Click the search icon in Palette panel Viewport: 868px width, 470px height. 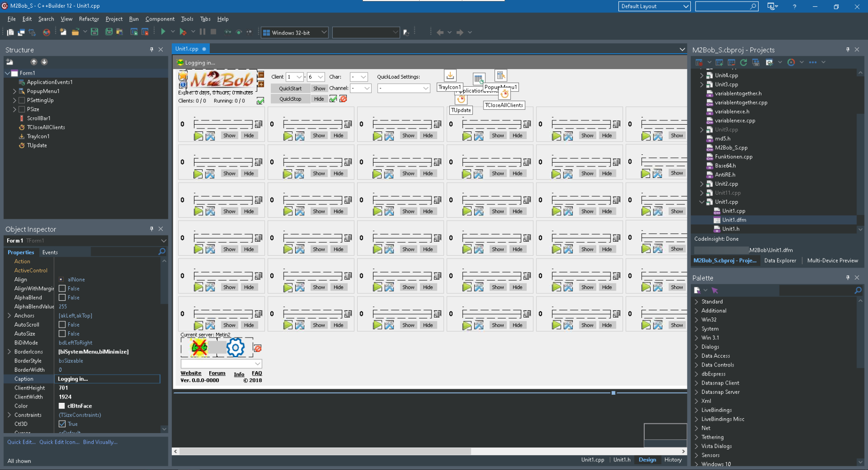pos(858,291)
